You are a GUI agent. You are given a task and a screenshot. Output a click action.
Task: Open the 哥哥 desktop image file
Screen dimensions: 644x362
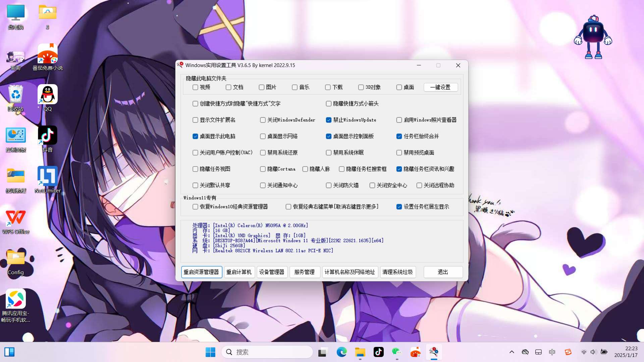[15, 60]
